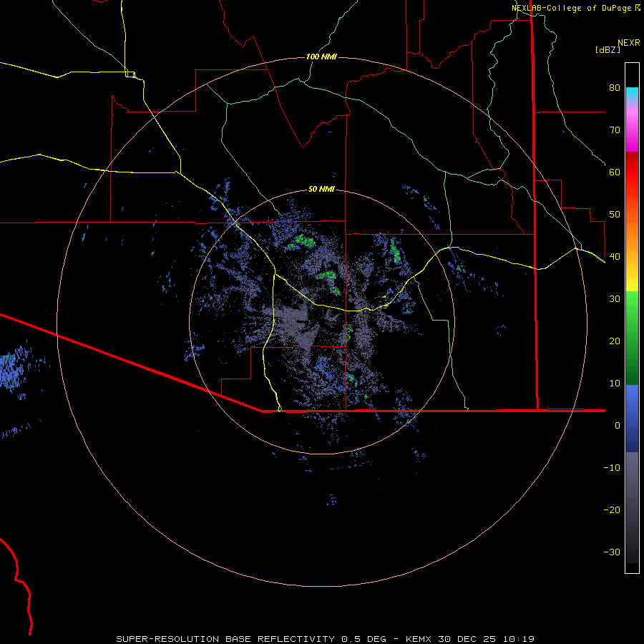
Task: Click the 30 dBZ scale value
Action: [615, 298]
